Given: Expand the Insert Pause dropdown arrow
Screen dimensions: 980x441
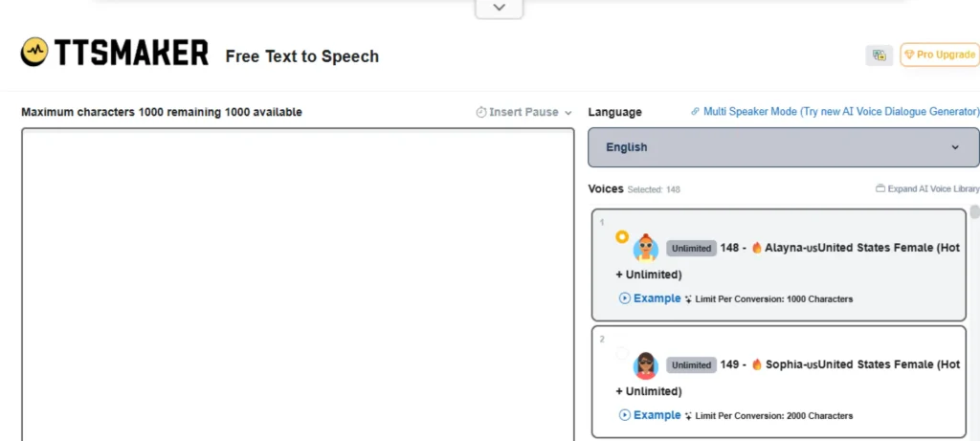Looking at the screenshot, I should click(x=568, y=113).
